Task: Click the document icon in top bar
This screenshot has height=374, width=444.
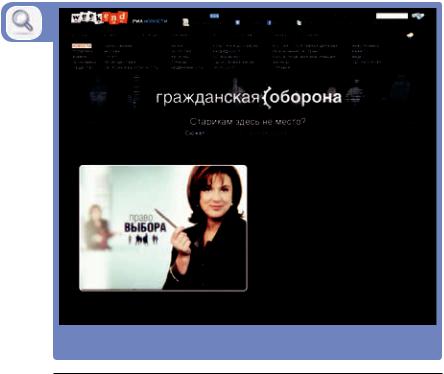Action: pos(186,22)
